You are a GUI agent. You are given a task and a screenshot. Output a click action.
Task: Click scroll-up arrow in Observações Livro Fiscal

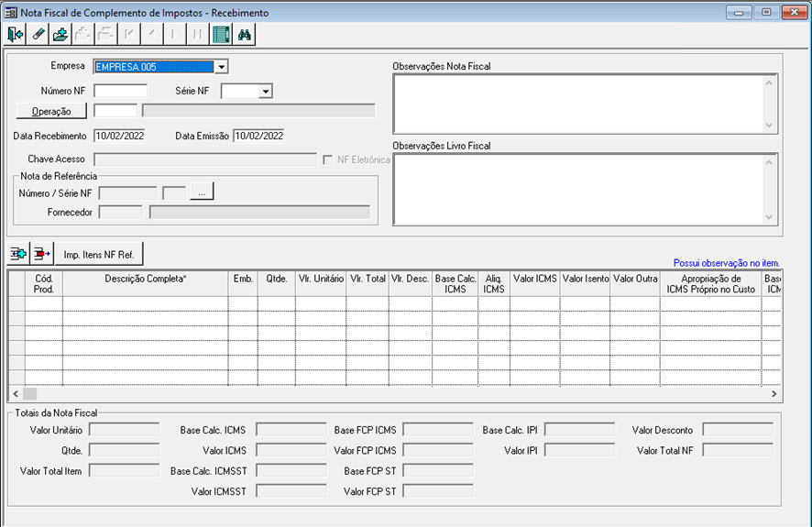(x=769, y=162)
